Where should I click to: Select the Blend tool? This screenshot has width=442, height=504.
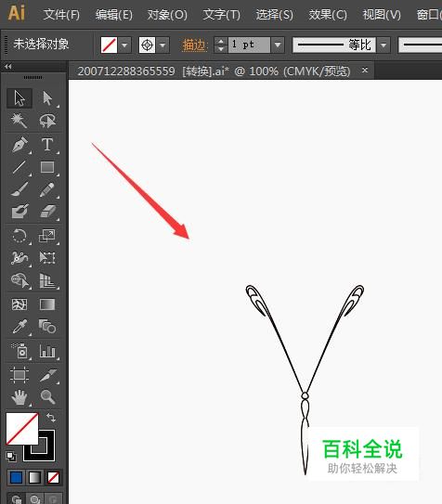point(47,327)
